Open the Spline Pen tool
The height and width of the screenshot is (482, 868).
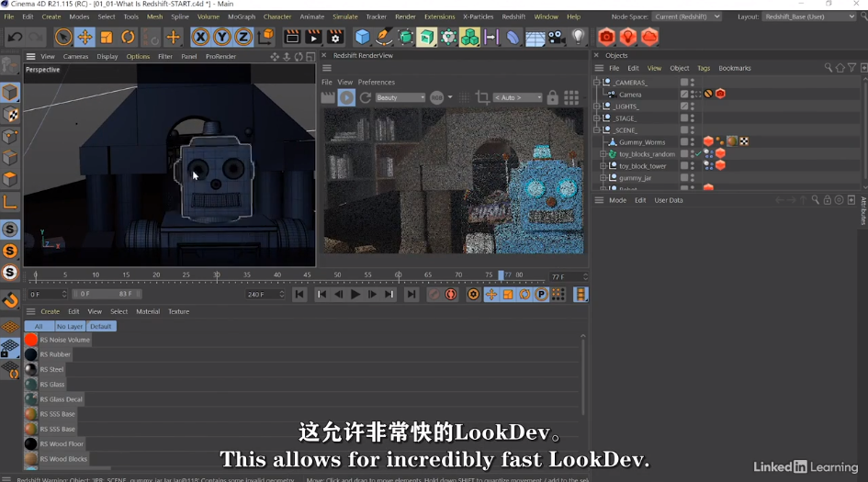[384, 37]
